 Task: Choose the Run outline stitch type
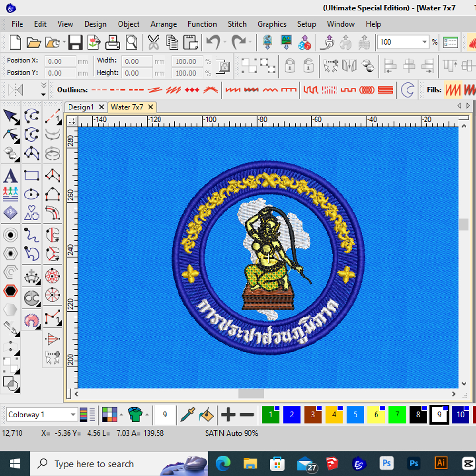[99, 90]
